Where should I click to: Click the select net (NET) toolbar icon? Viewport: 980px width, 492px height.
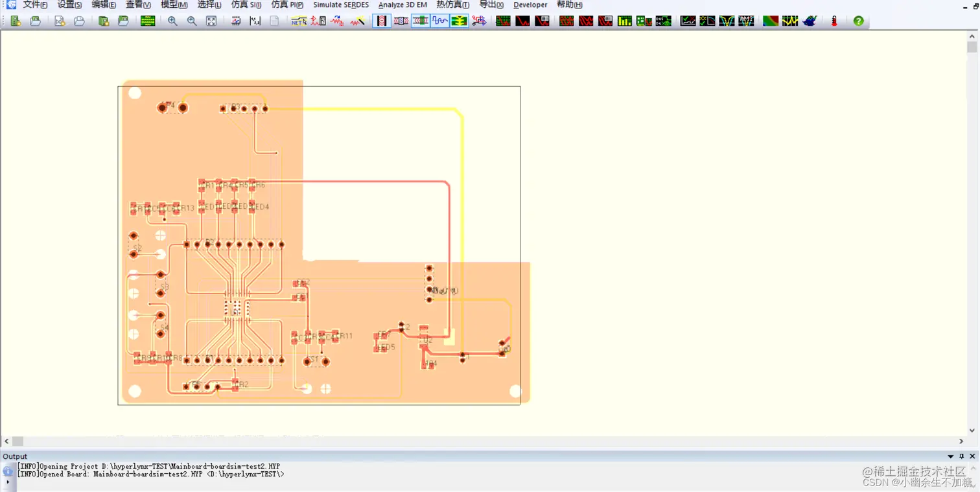(x=299, y=21)
